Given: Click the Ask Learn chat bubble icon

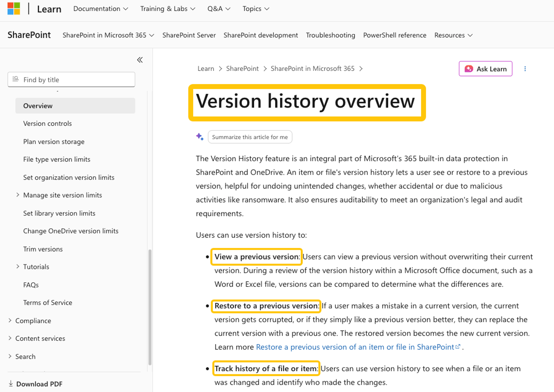Looking at the screenshot, I should 469,69.
